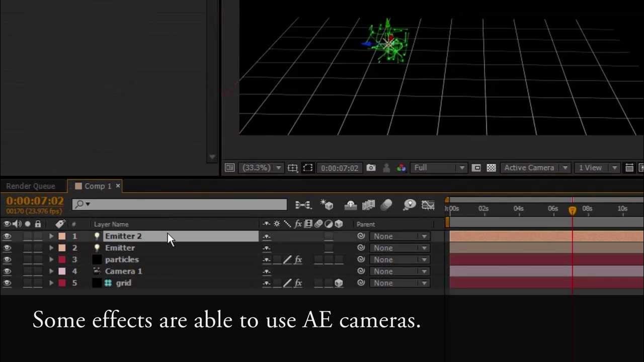Toggle Frame Blending for the composition
This screenshot has height=362, width=644.
pos(368,205)
